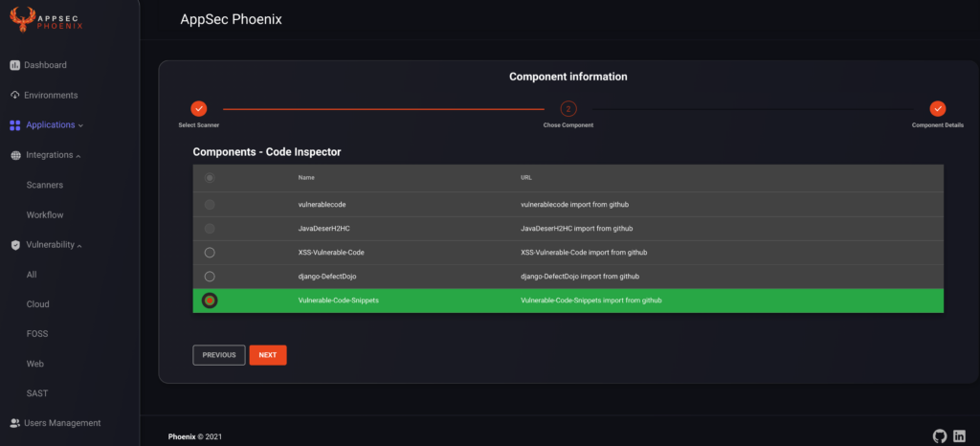This screenshot has height=446, width=980.
Task: Click the AppSec Phoenix header title
Action: 232,19
